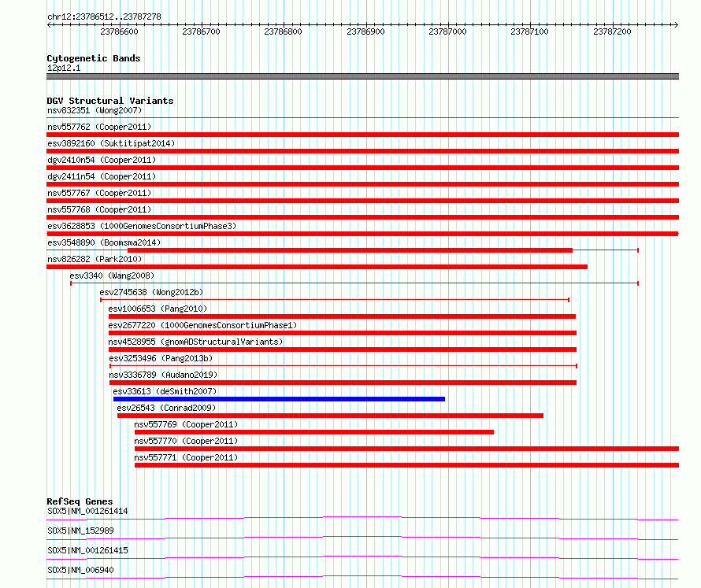Viewport: 701px width, 588px height.
Task: Click ruler position 23786900
Action: pyautogui.click(x=365, y=31)
